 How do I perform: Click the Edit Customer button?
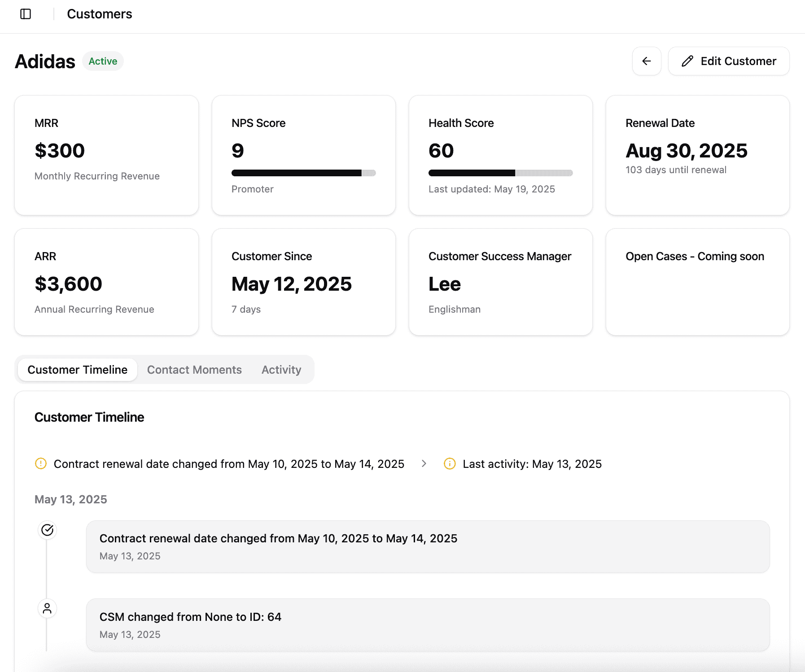click(x=728, y=61)
